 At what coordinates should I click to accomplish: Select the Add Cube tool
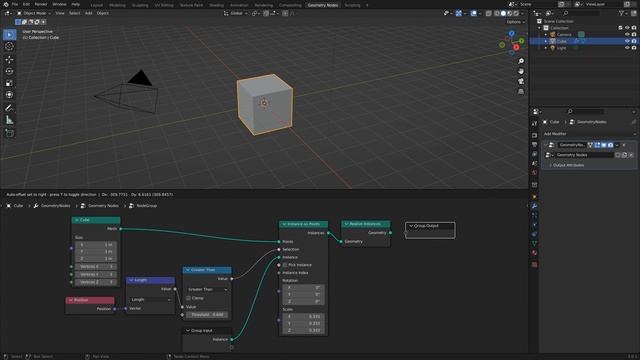9,133
